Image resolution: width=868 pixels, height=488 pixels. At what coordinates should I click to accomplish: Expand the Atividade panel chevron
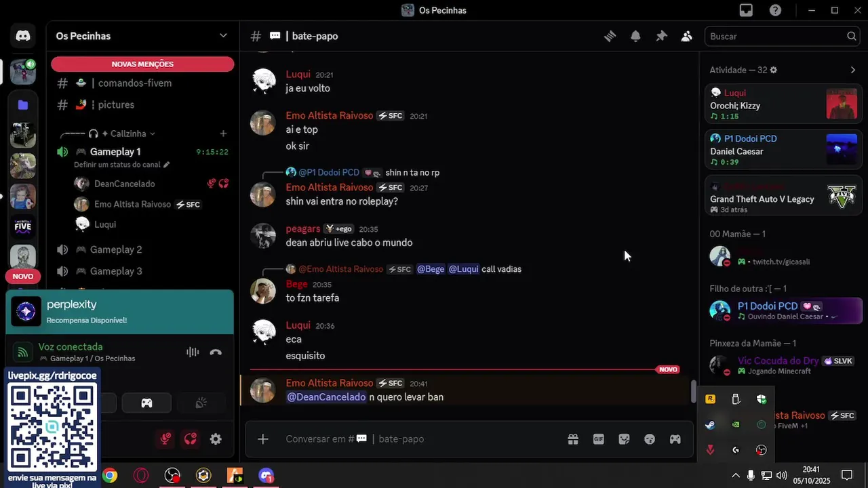(853, 70)
